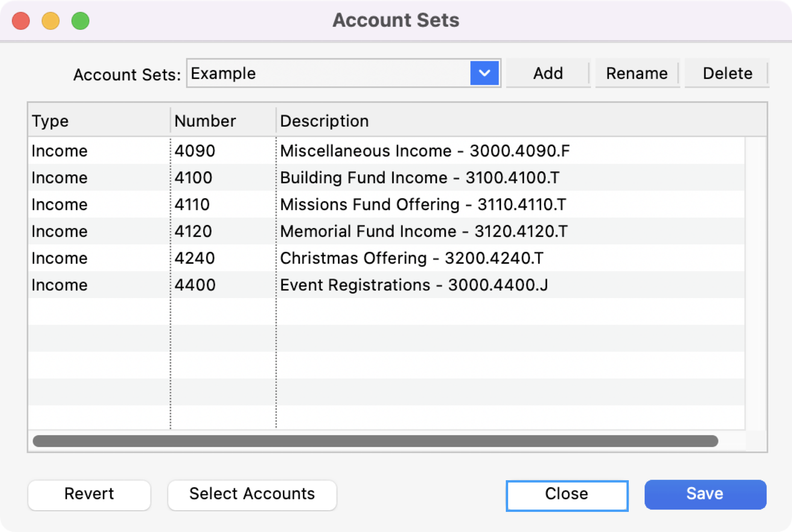The image size is (792, 532).
Task: Pick the Christmas Offering 4240 row
Action: 387,258
